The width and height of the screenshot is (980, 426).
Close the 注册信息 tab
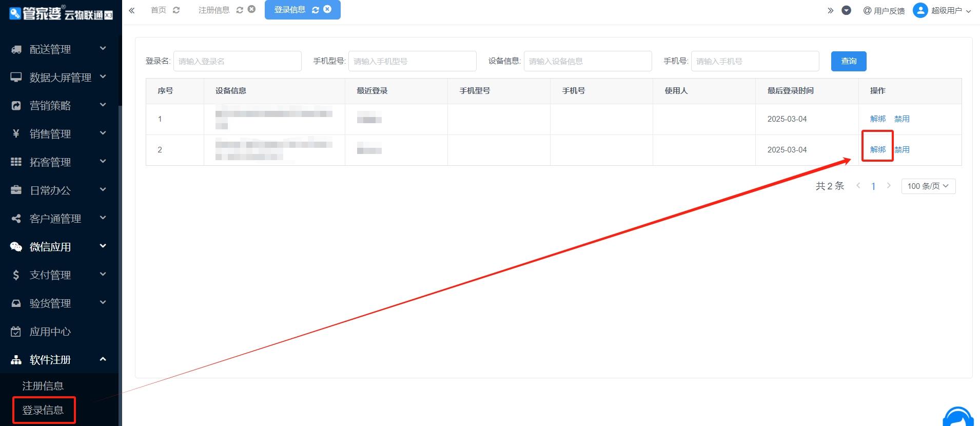(x=251, y=9)
